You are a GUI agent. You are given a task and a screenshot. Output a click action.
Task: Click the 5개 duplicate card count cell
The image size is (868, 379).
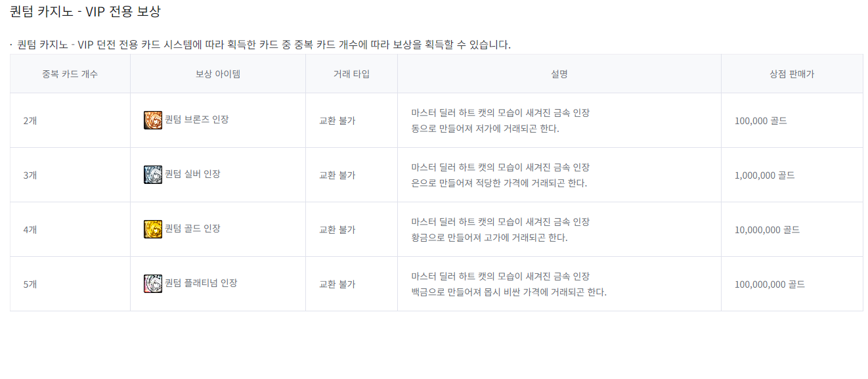(x=30, y=284)
